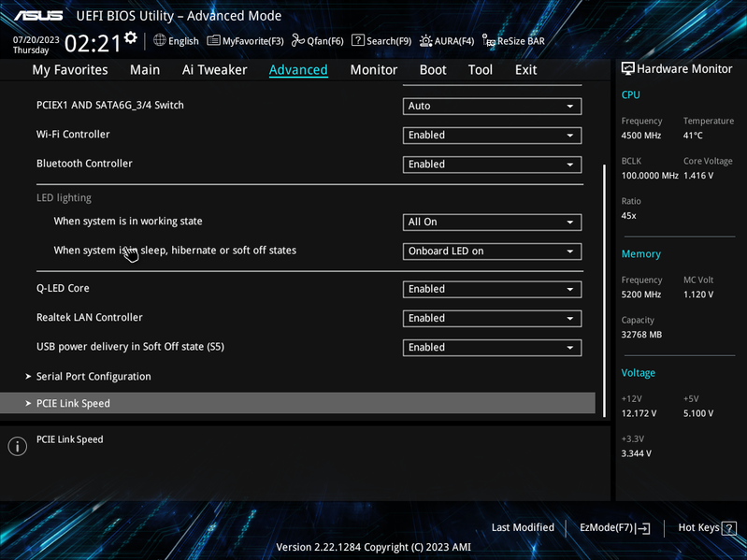Click PCIEX1 AND SATA6G_3/4 Switch label
The height and width of the screenshot is (560, 747).
coord(110,106)
